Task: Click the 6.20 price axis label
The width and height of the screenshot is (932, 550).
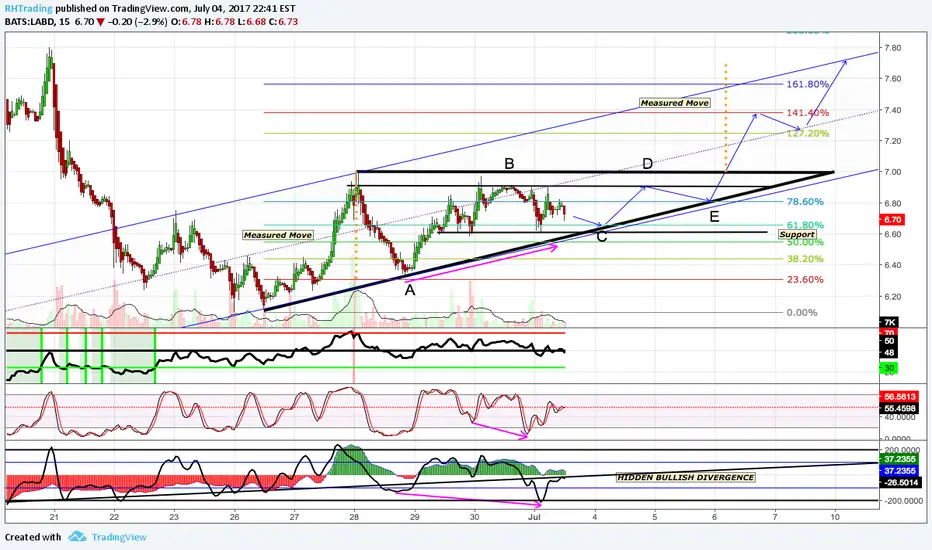Action: pos(892,297)
